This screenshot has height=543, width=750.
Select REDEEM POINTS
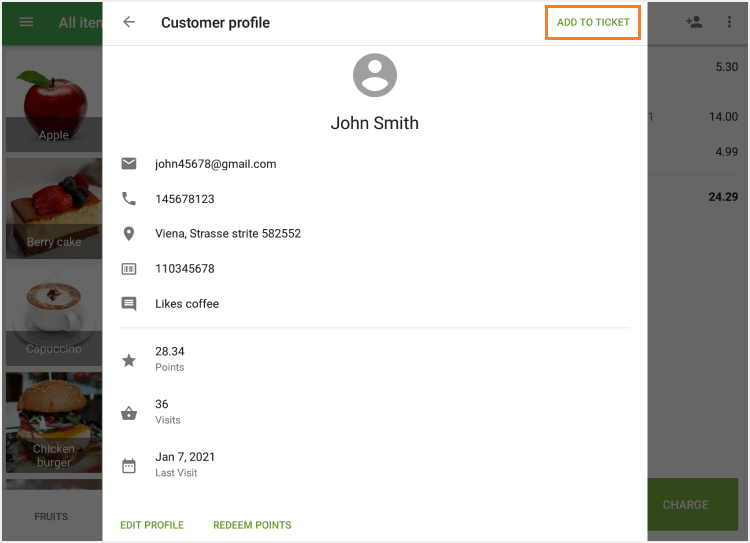(252, 525)
